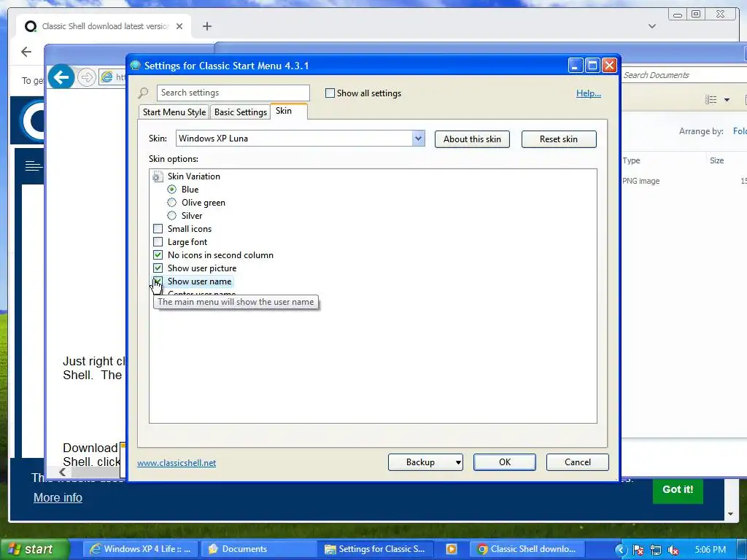747x560 pixels.
Task: Click the muted volume tray icon
Action: click(x=673, y=550)
